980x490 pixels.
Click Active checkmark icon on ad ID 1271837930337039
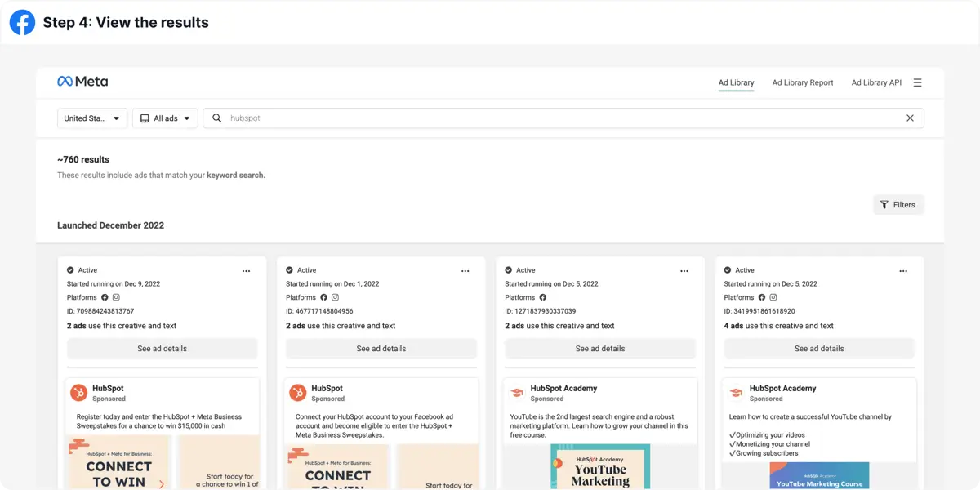(x=509, y=270)
